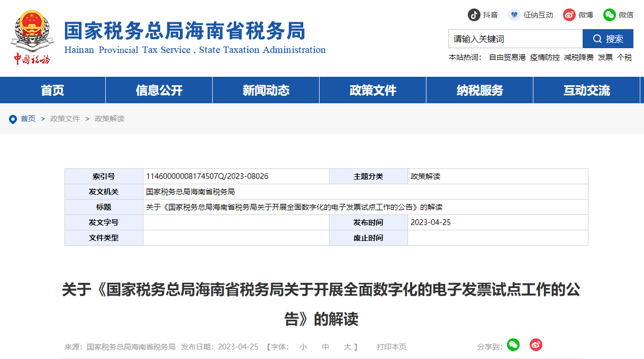This screenshot has width=644, height=359.
Task: Click the 互动交流 navigation item
Action: pos(586,90)
